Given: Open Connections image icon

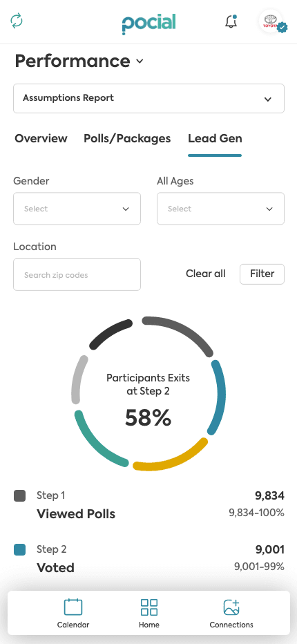Looking at the screenshot, I should [231, 607].
